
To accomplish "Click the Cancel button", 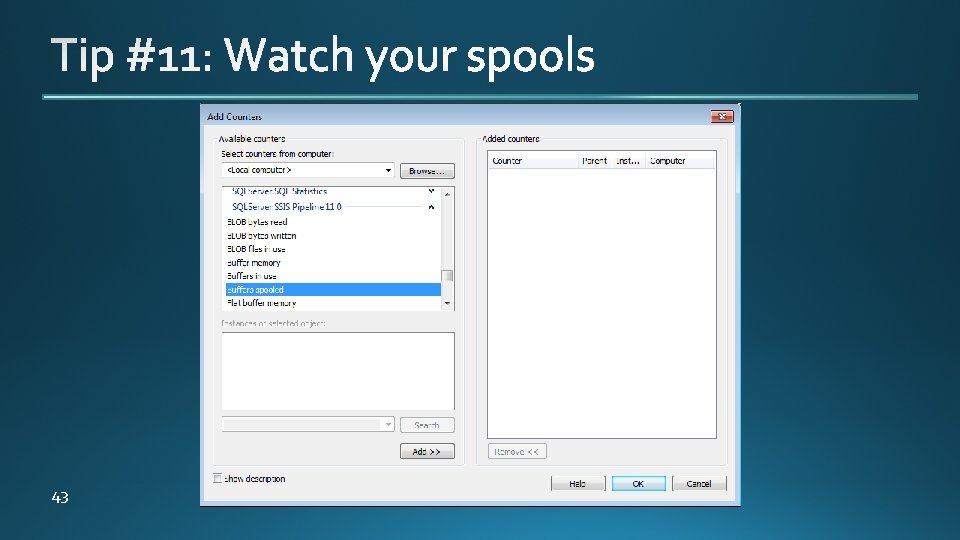I will (699, 484).
